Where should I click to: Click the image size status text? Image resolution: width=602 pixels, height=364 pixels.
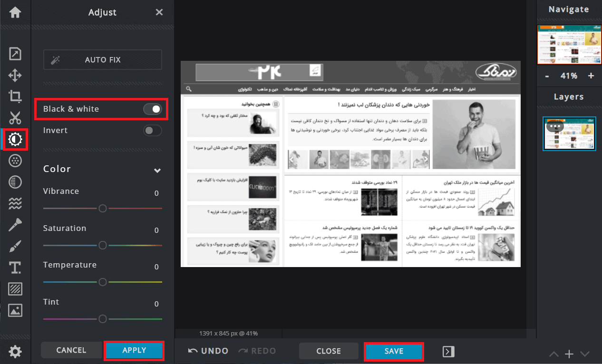tap(229, 334)
